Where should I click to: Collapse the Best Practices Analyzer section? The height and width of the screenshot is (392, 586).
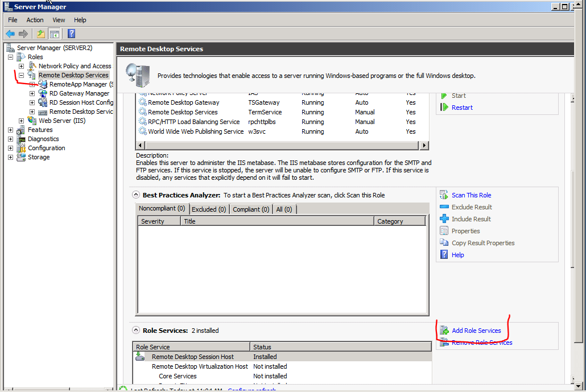(x=136, y=195)
